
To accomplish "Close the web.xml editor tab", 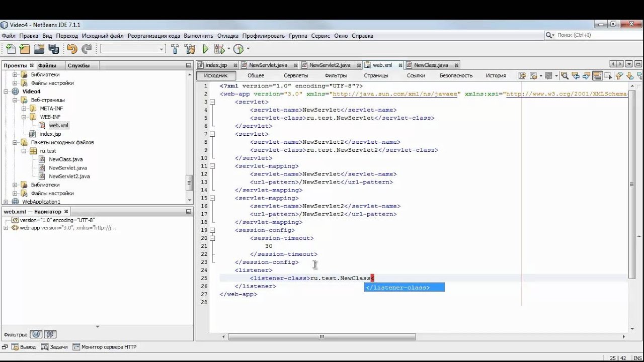I will pos(401,65).
